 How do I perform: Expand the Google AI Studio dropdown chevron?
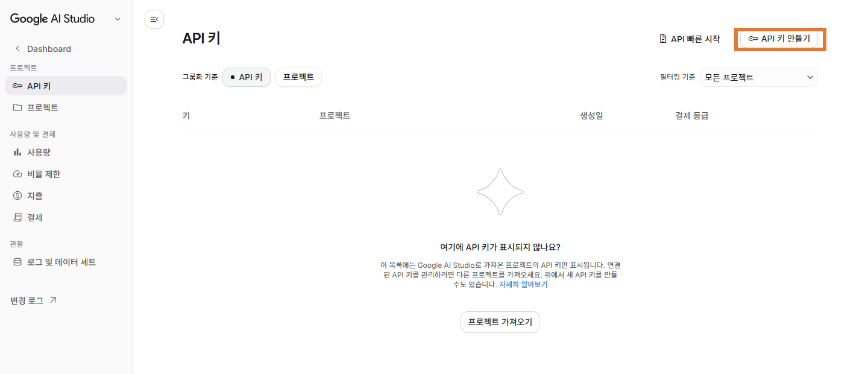[118, 19]
